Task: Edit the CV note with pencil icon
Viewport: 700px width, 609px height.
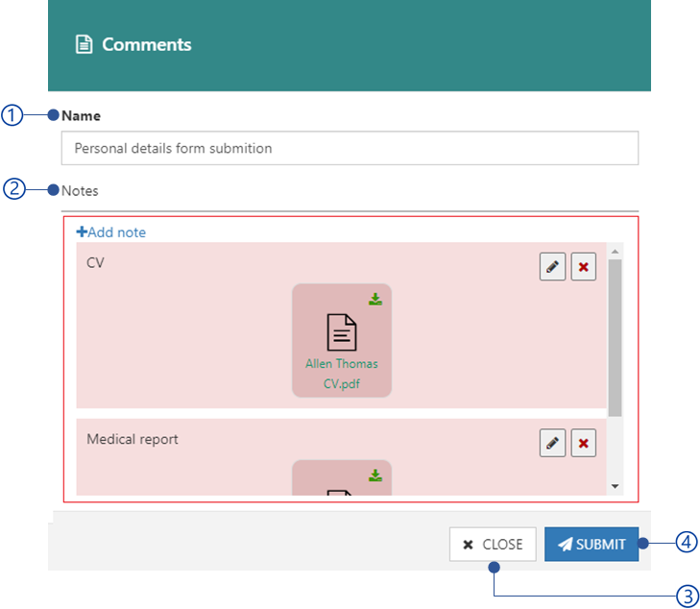Action: [552, 267]
